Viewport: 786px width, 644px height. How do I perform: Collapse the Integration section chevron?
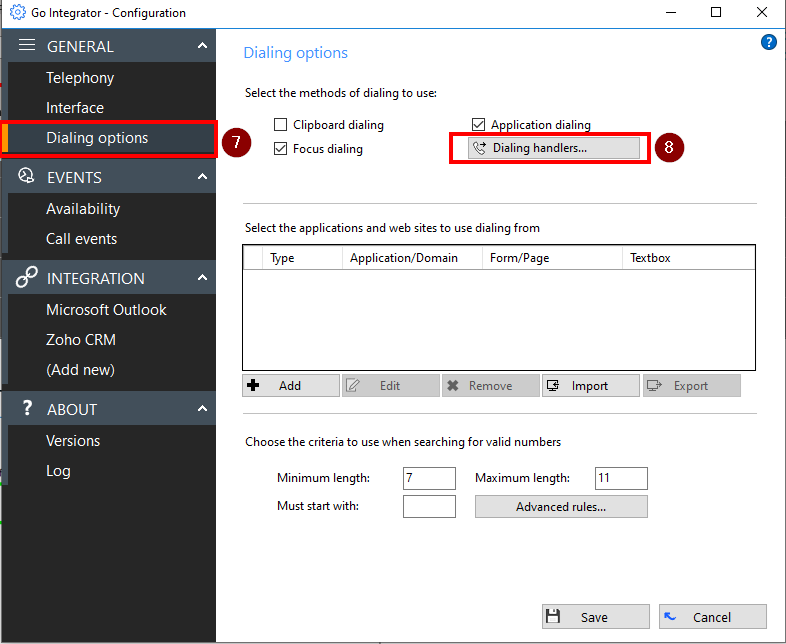202,278
